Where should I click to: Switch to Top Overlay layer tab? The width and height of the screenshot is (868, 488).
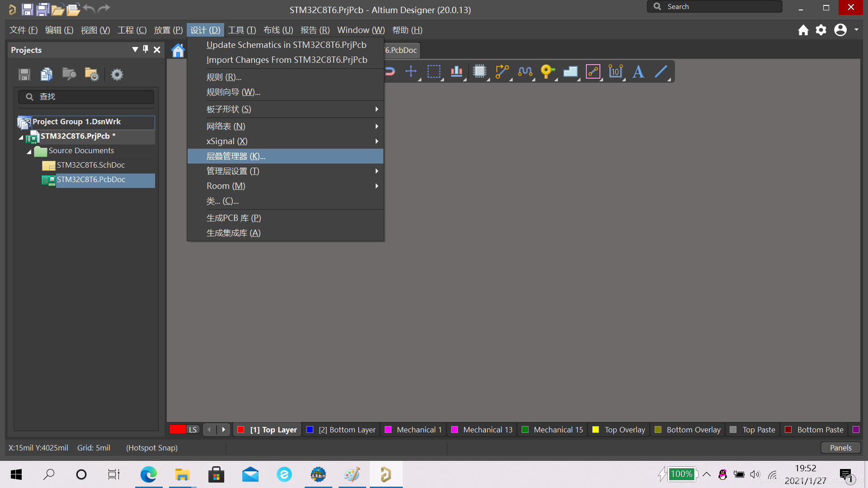tap(624, 430)
